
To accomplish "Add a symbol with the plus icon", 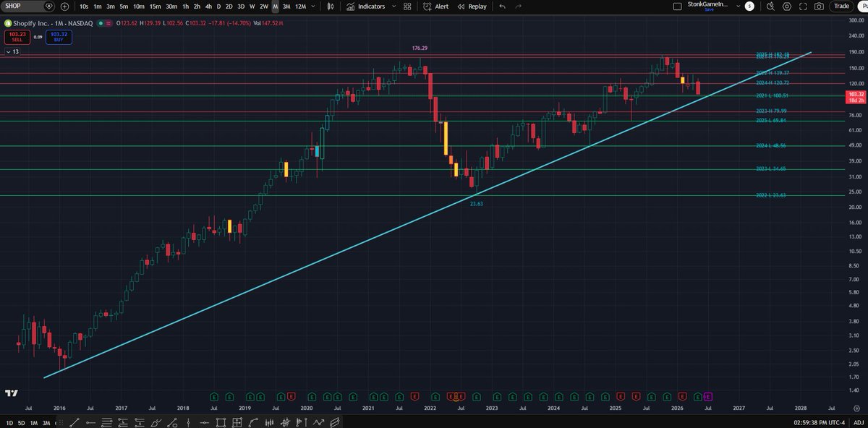I will [x=65, y=6].
